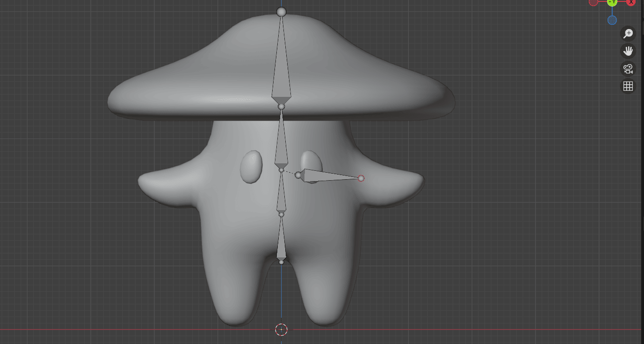Switch perspective/orthographic with the grid icon
644x344 pixels.
click(x=628, y=86)
